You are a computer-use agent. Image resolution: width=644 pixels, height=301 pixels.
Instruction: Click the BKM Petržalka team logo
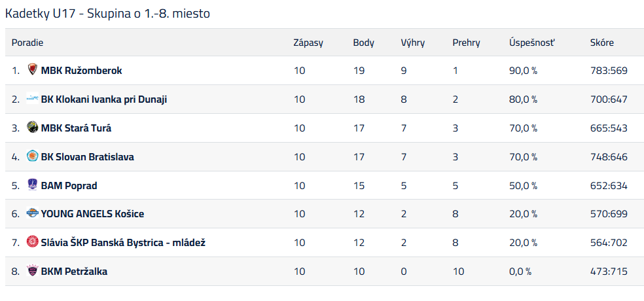(x=33, y=271)
